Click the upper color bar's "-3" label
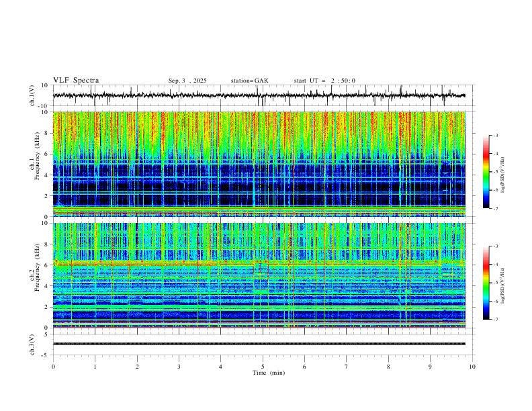 [x=495, y=135]
